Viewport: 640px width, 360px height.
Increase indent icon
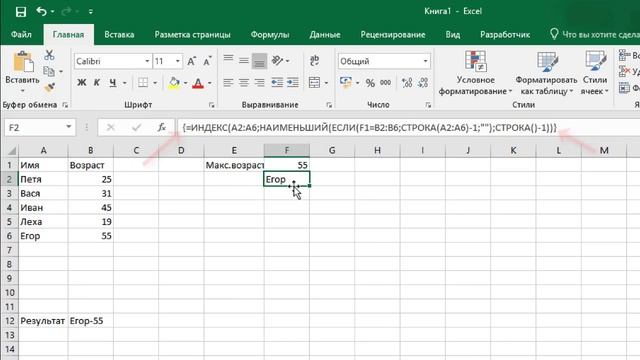pyautogui.click(x=293, y=83)
